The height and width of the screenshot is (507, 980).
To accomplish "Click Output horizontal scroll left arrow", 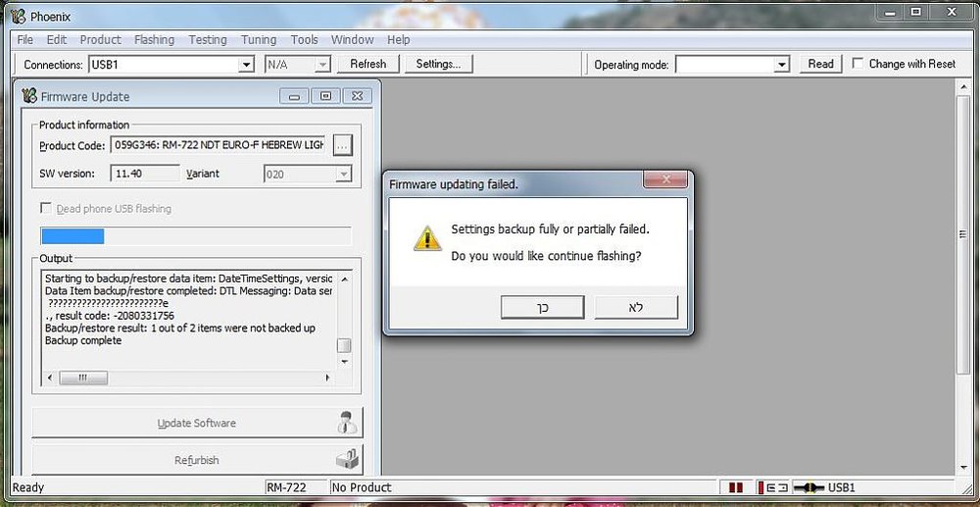I will coord(51,378).
